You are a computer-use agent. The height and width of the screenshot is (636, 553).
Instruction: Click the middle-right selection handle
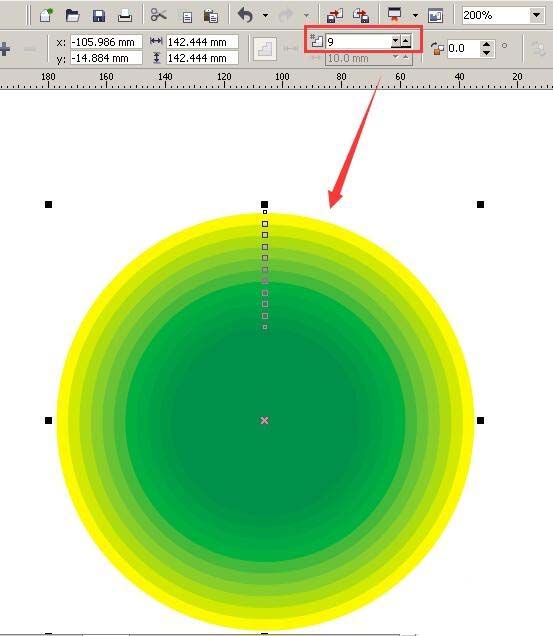(x=480, y=421)
